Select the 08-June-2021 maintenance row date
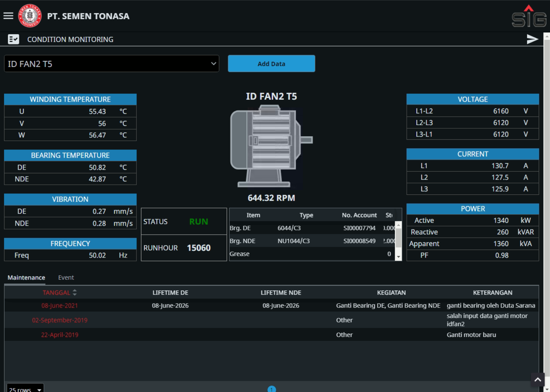 coord(60,306)
